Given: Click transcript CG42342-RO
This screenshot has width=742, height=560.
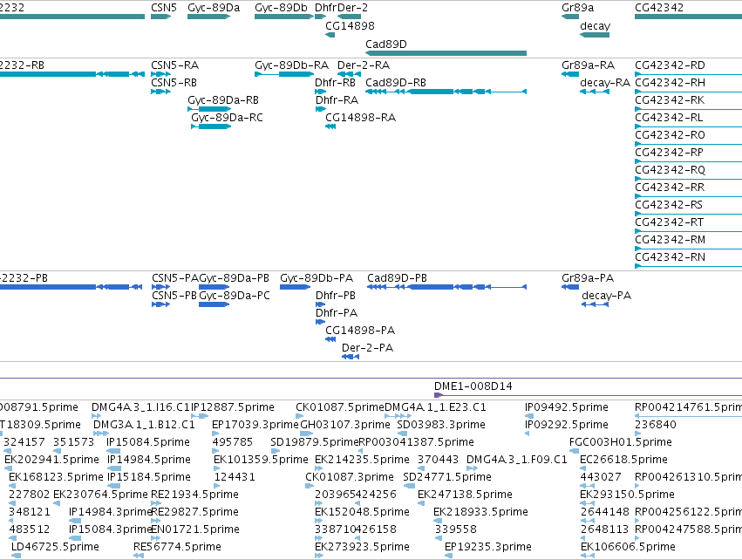Looking at the screenshot, I should point(670,135).
